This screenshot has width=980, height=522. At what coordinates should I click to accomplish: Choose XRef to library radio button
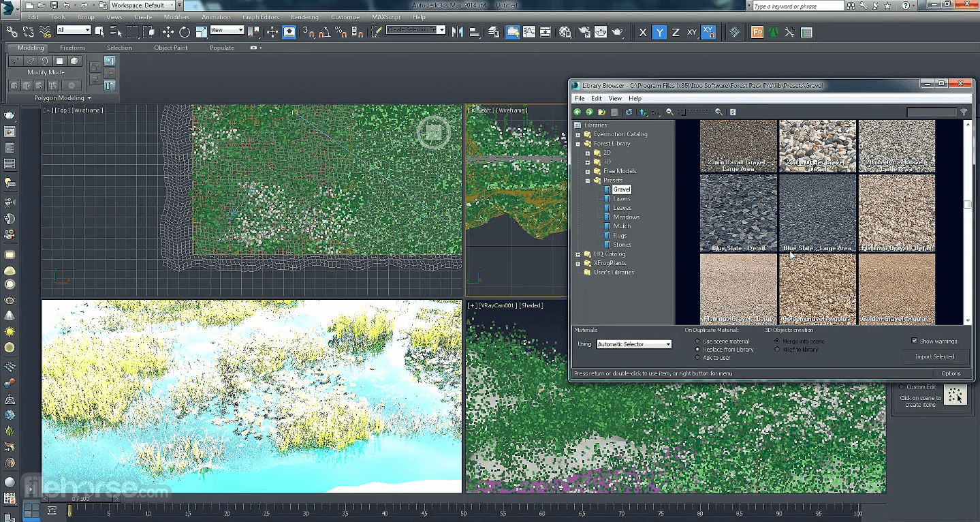coord(778,350)
